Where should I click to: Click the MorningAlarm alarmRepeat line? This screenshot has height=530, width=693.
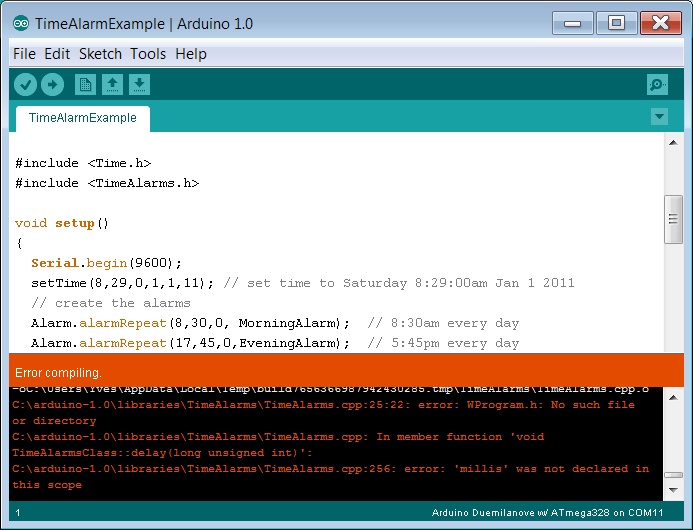[190, 323]
